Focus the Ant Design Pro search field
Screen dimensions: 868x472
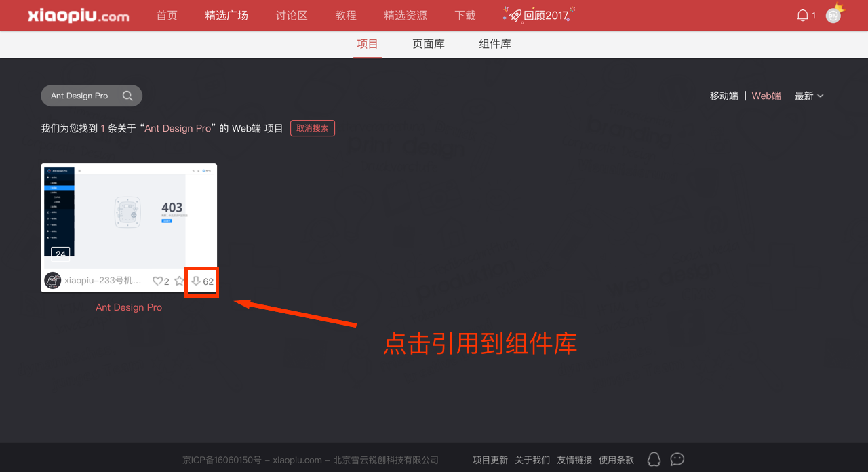(x=92, y=96)
